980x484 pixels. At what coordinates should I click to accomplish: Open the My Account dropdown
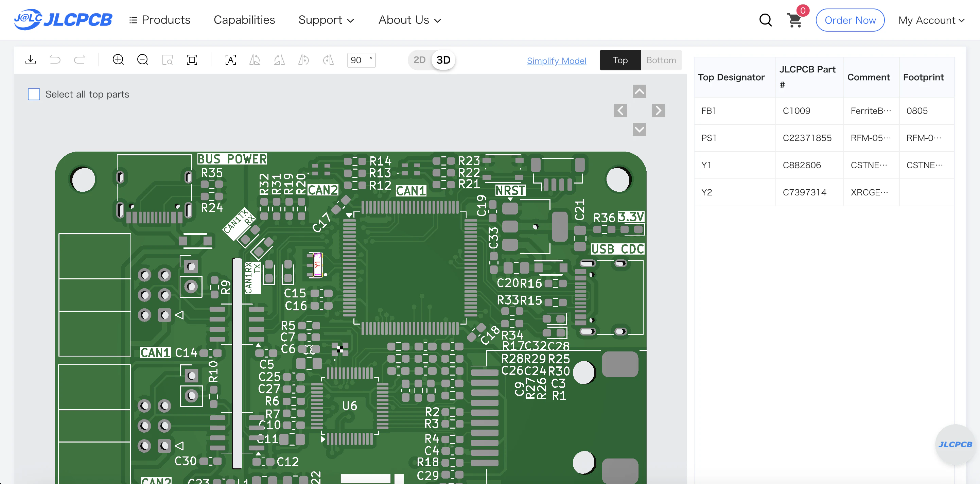point(931,20)
